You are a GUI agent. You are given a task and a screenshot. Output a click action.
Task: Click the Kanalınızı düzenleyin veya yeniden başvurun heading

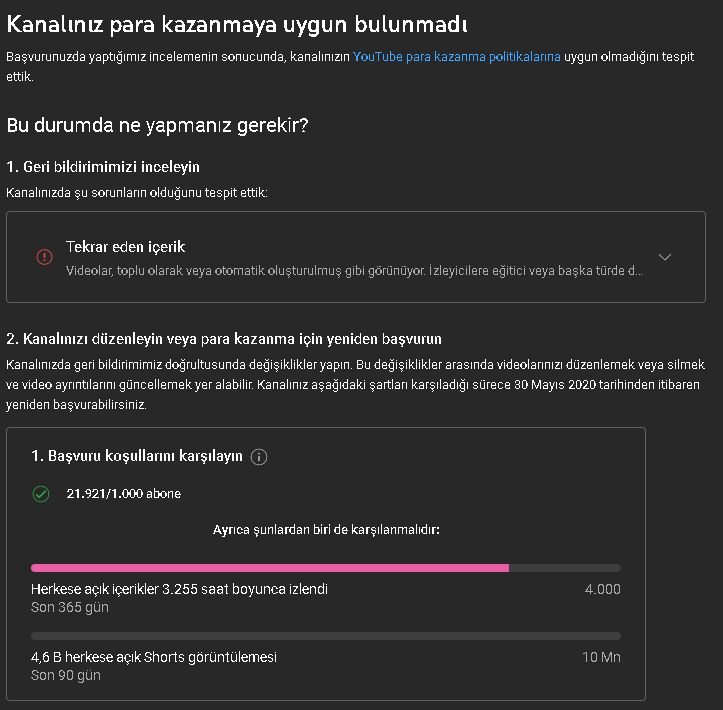pos(224,339)
